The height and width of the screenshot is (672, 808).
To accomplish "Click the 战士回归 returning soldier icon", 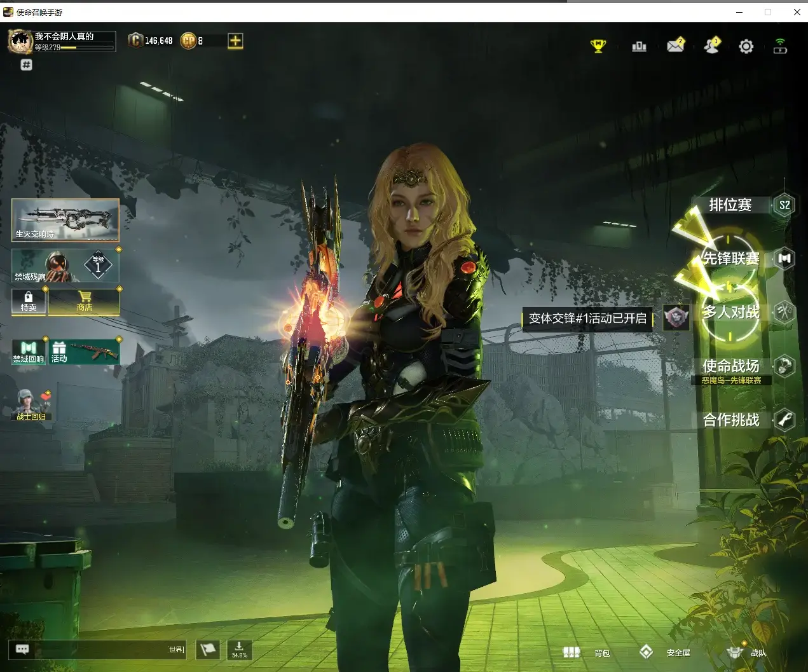I will 31,404.
